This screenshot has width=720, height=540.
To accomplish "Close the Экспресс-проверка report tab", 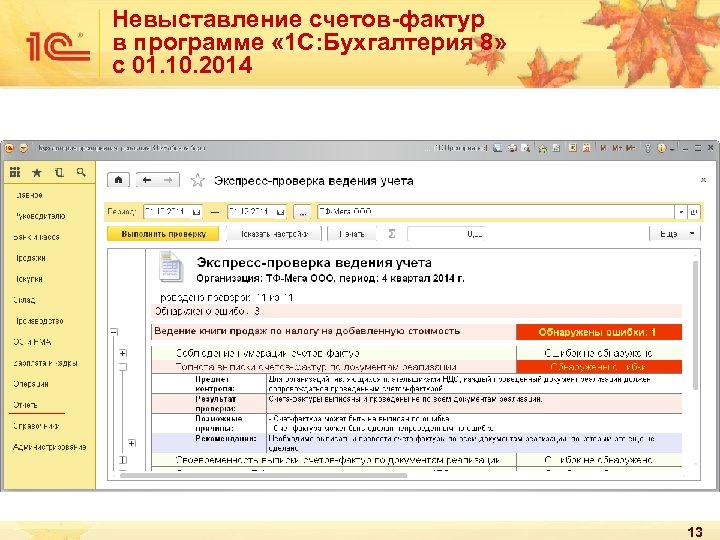I will pyautogui.click(x=703, y=180).
